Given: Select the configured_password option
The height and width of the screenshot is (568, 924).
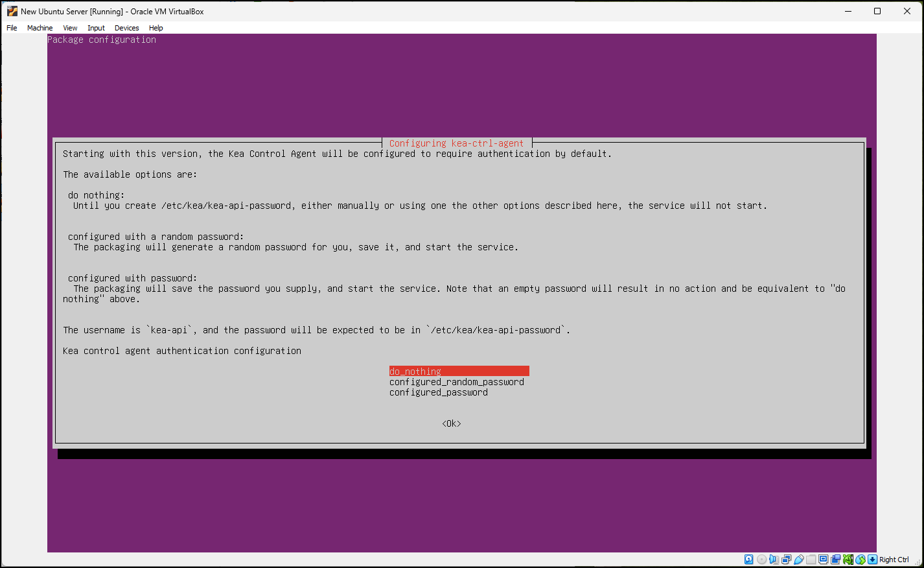Looking at the screenshot, I should pyautogui.click(x=438, y=392).
